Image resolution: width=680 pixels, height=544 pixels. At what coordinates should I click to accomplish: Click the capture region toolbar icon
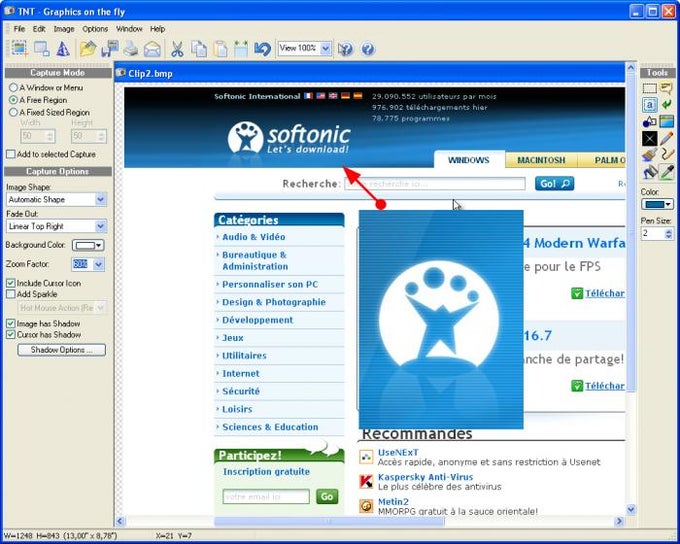coord(19,49)
